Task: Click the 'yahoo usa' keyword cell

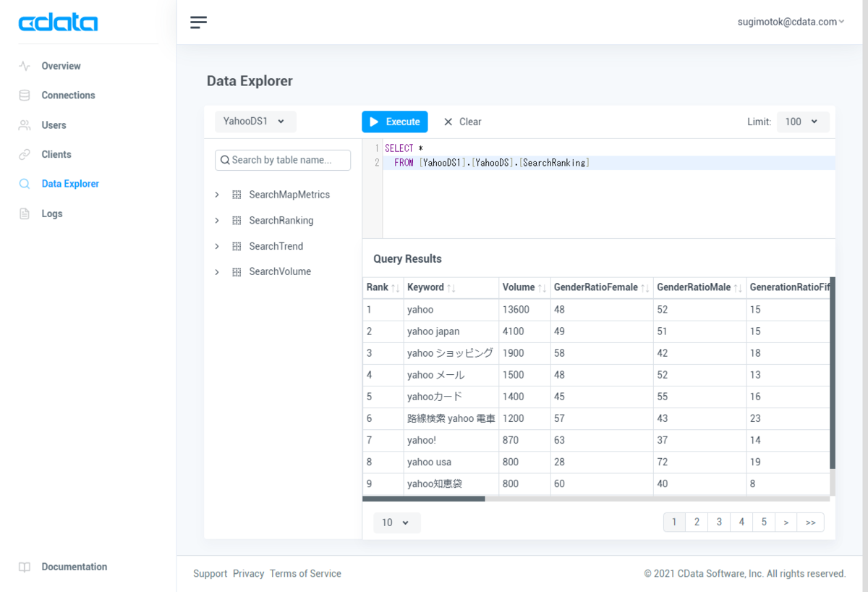Action: (451, 462)
